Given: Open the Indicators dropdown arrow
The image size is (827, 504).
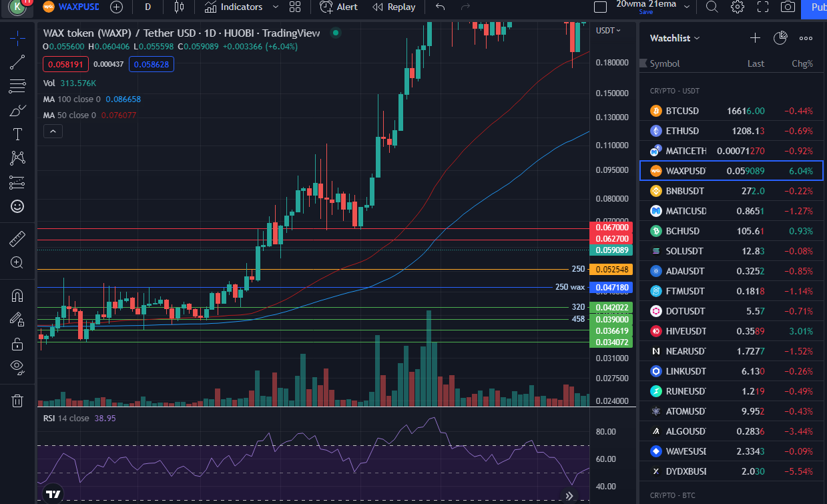Looking at the screenshot, I should (277, 7).
